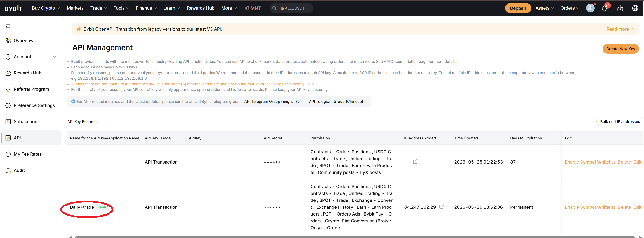Click the MNT link in navigation
The width and height of the screenshot is (644, 238).
pyautogui.click(x=253, y=8)
